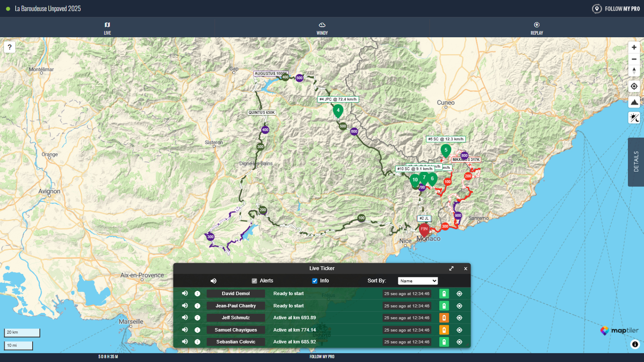Uncheck the Info checkbox
Viewport: 644px width, 362px height.
point(315,281)
